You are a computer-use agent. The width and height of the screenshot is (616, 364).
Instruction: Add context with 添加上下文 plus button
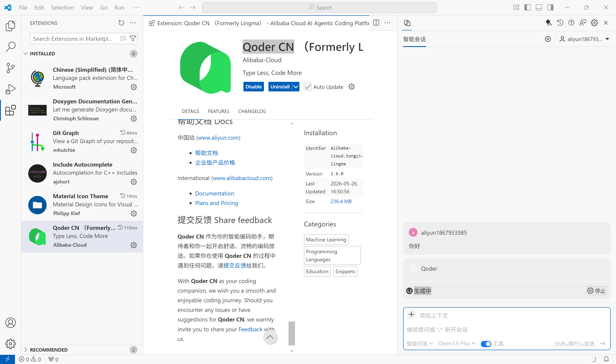pyautogui.click(x=411, y=314)
